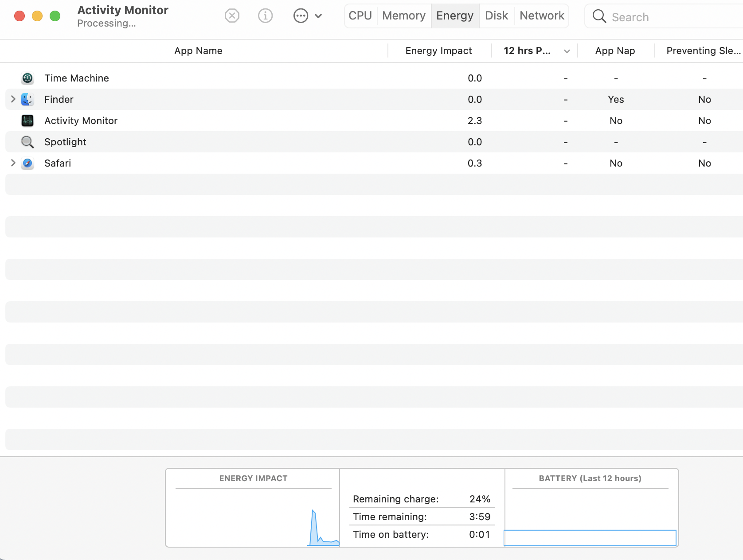This screenshot has height=560, width=743.
Task: Open the 12 hrs Power column sort chevron
Action: point(567,51)
